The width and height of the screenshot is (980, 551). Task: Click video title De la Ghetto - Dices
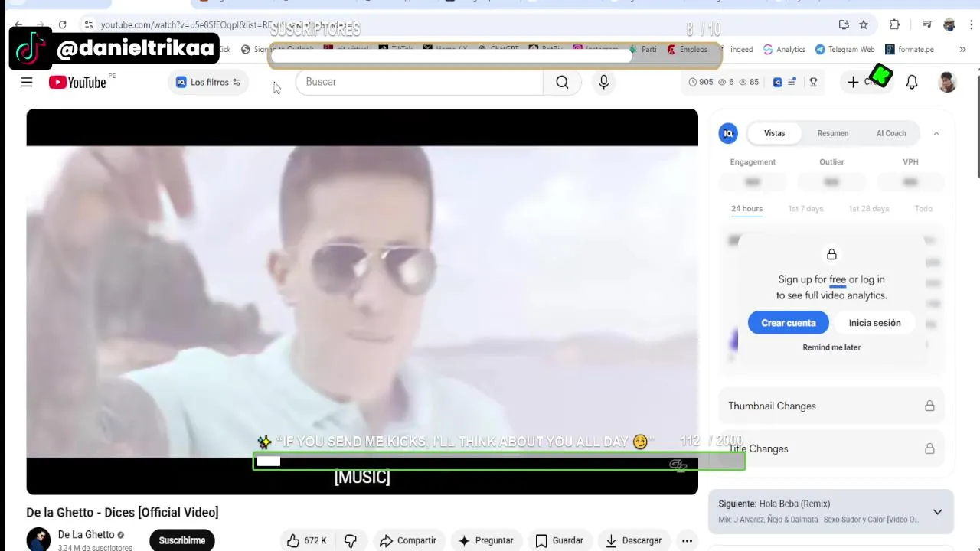[122, 513]
